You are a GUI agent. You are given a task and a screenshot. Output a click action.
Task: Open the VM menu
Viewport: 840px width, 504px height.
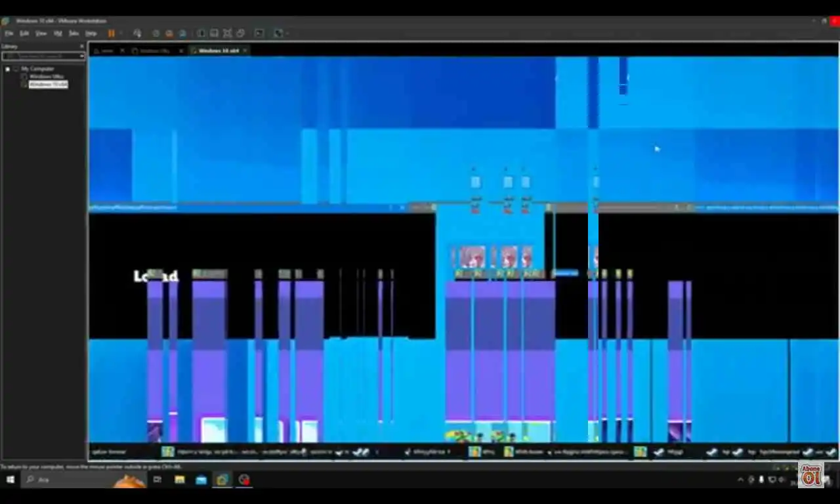pyautogui.click(x=58, y=33)
